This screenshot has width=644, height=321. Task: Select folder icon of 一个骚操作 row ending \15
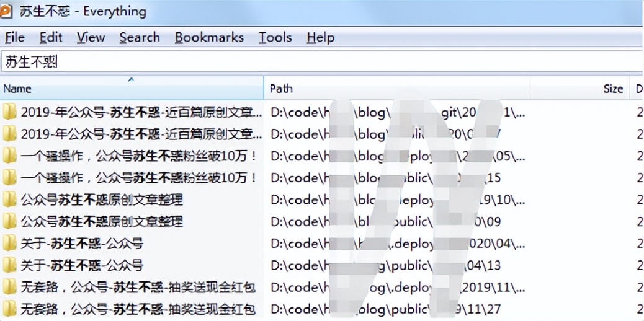tap(9, 178)
